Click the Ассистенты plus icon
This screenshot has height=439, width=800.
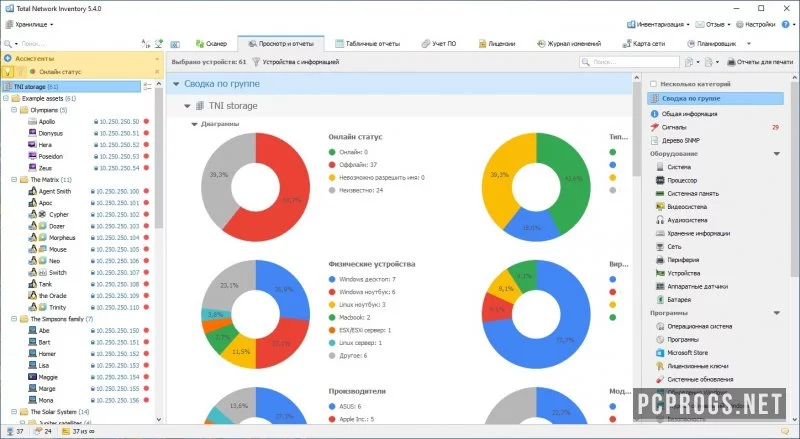pyautogui.click(x=8, y=58)
